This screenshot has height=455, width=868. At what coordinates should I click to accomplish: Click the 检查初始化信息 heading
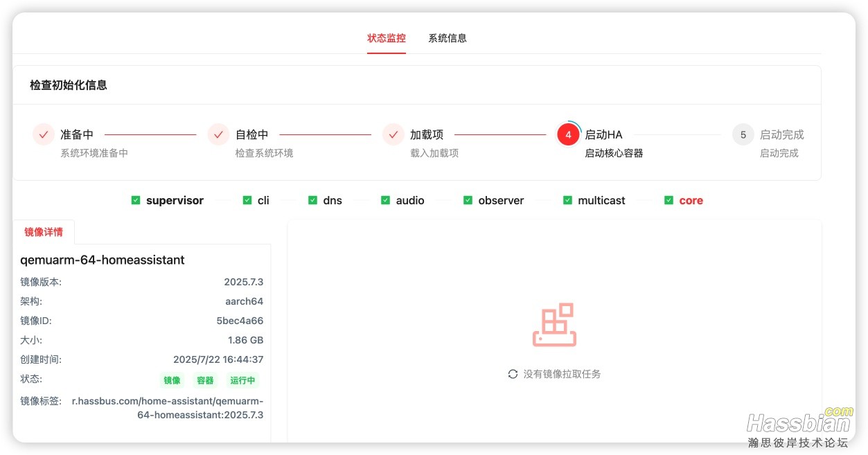[x=69, y=85]
